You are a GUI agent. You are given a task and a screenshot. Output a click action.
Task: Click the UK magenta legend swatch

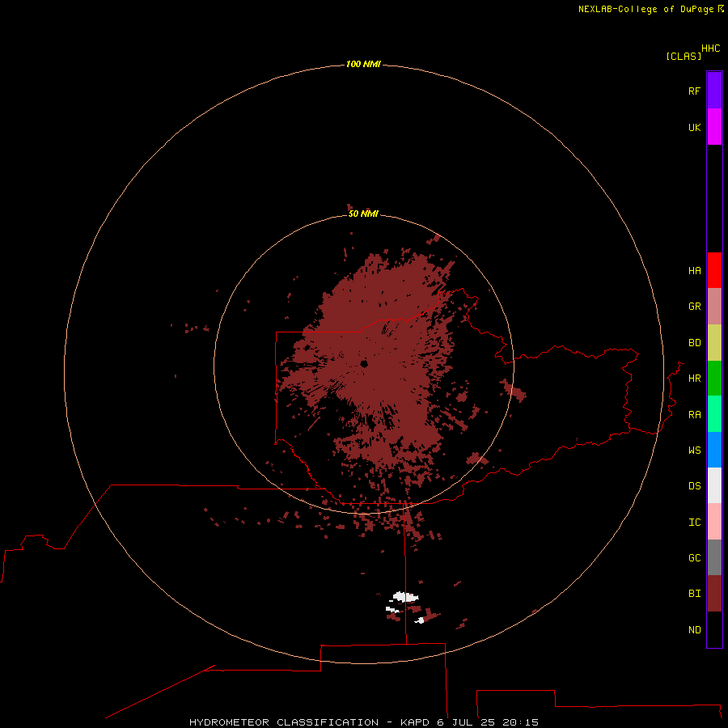pos(714,127)
